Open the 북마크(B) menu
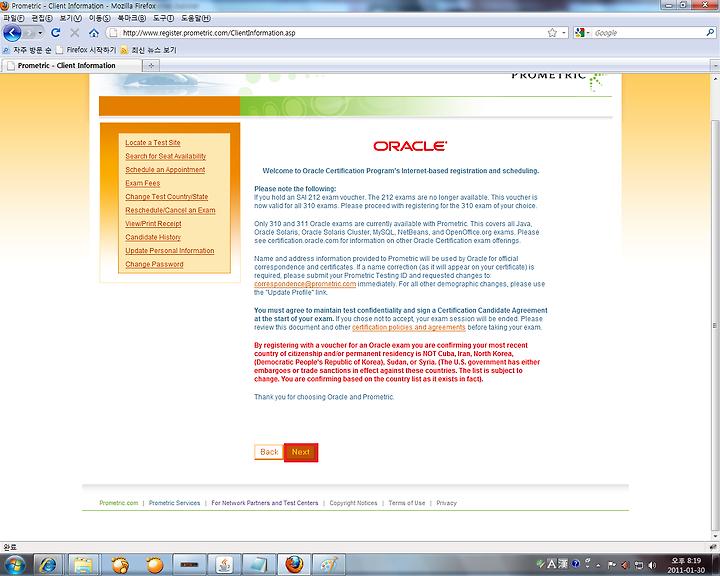 click(x=131, y=18)
